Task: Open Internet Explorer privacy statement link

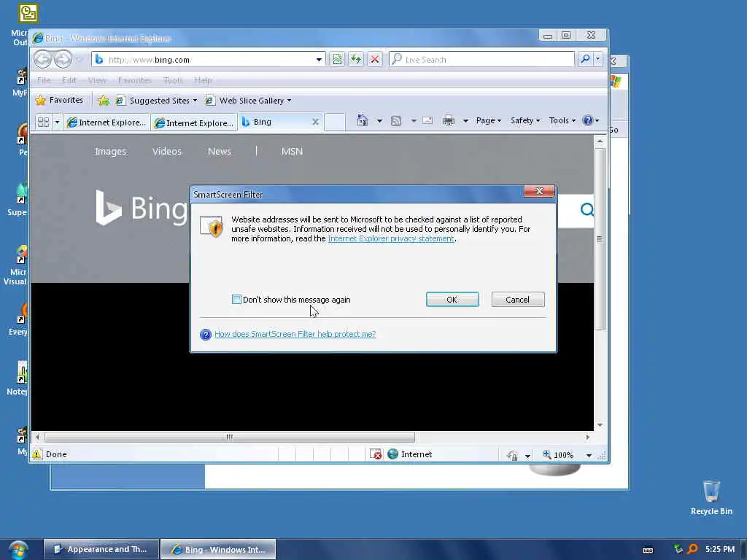Action: click(391, 238)
